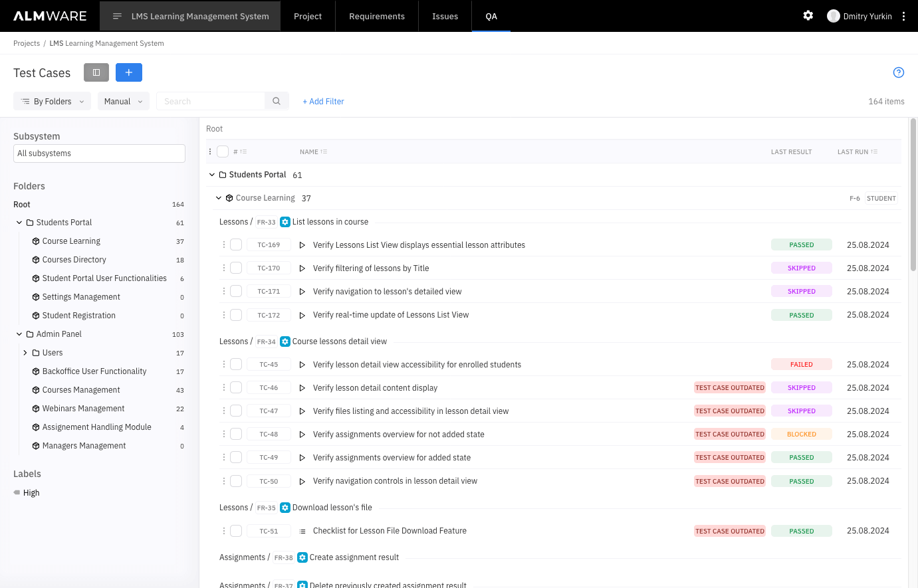This screenshot has height=588, width=918.
Task: Click requirement icon next to Download lesson's file
Action: [285, 508]
